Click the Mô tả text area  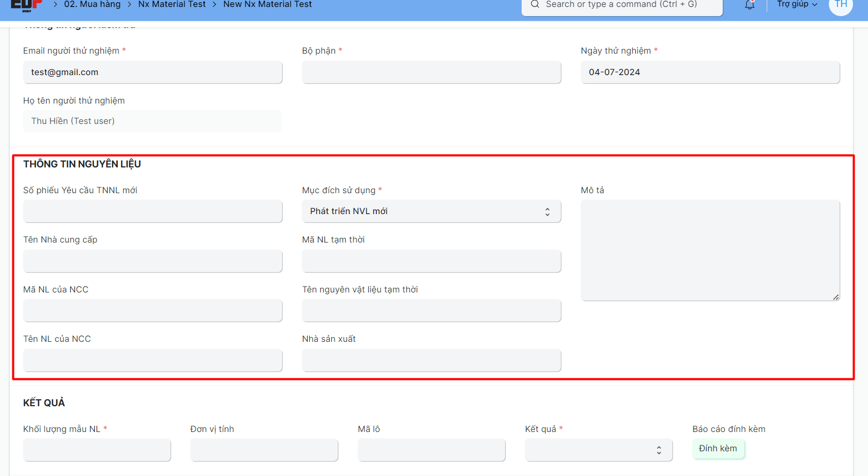pos(710,250)
